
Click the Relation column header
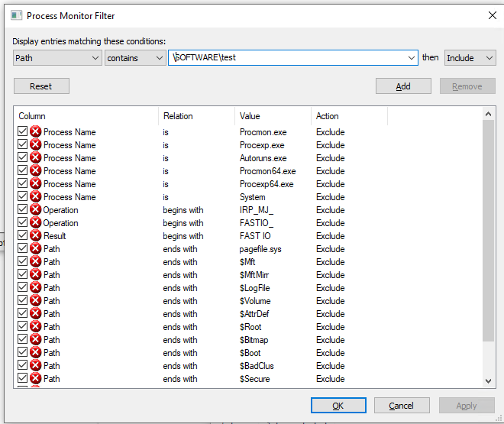197,116
